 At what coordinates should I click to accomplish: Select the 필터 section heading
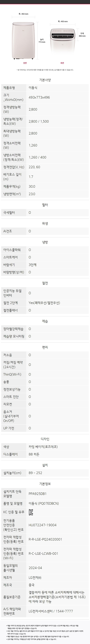pos(45,205)
